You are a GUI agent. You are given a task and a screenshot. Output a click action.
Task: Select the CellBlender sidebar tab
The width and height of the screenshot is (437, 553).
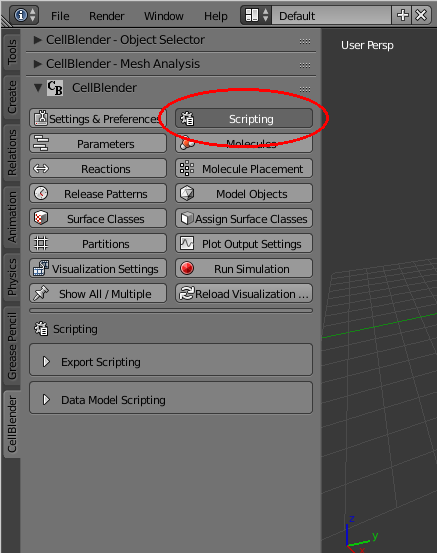12,424
